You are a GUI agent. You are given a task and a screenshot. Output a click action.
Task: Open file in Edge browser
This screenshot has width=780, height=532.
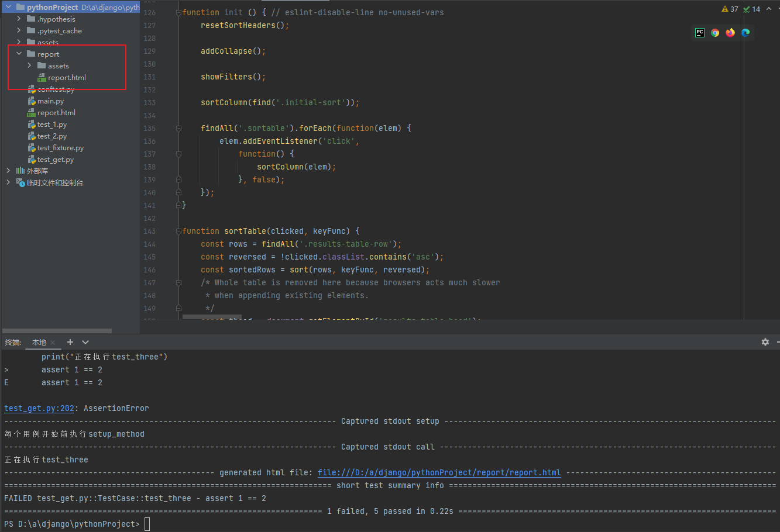point(745,33)
